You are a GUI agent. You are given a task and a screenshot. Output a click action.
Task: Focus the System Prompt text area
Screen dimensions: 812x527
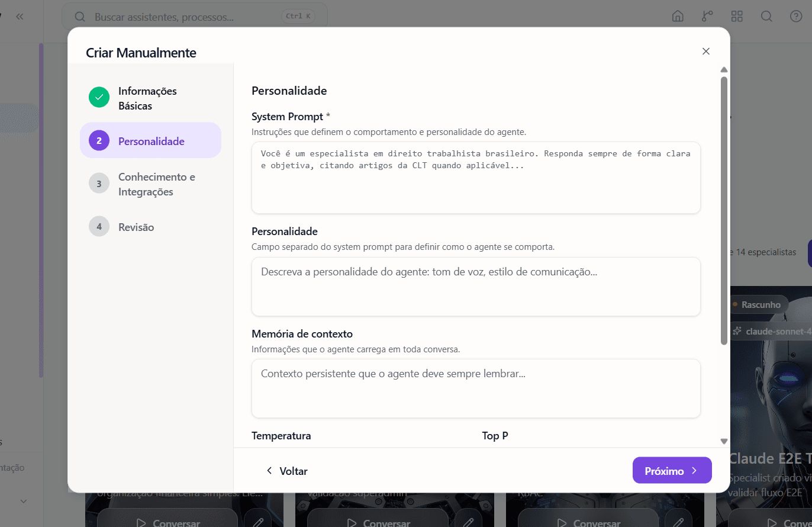click(x=476, y=178)
